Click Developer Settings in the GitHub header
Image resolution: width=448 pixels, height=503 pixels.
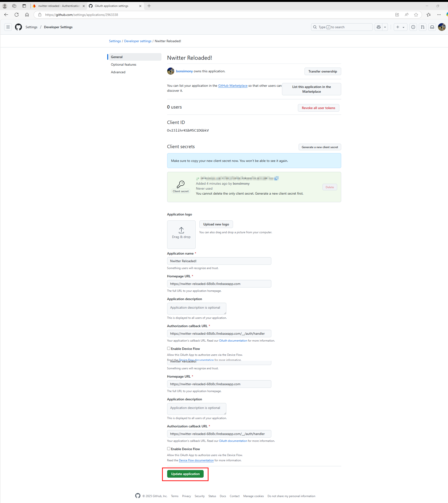[58, 27]
